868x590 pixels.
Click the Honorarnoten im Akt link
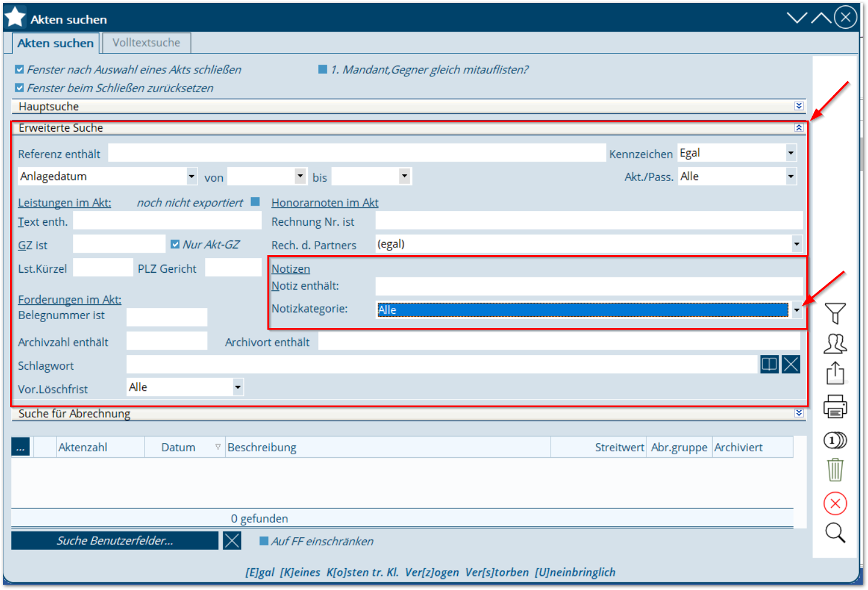coord(325,203)
